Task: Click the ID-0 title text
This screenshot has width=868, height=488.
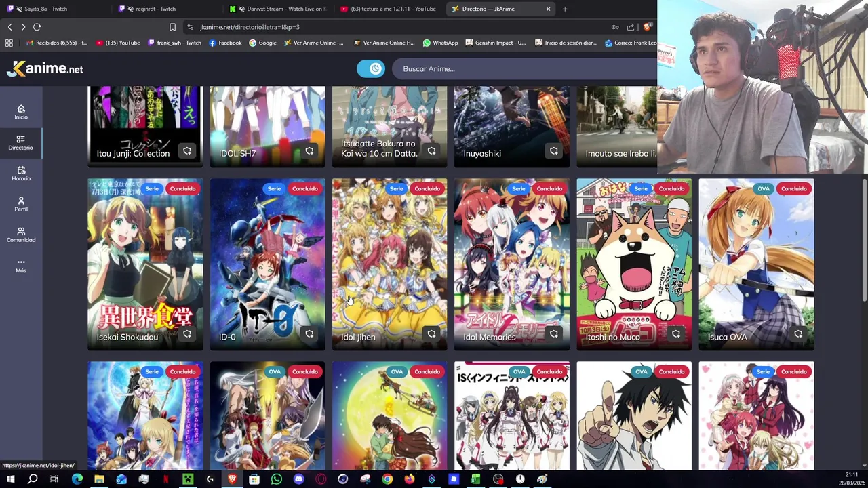Action: point(227,337)
